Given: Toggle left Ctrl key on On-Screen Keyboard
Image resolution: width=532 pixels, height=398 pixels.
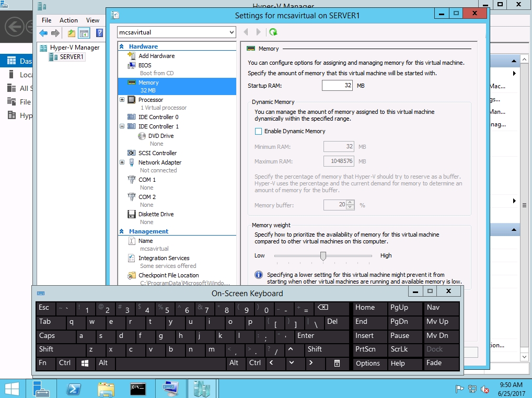Looking at the screenshot, I should coord(66,363).
